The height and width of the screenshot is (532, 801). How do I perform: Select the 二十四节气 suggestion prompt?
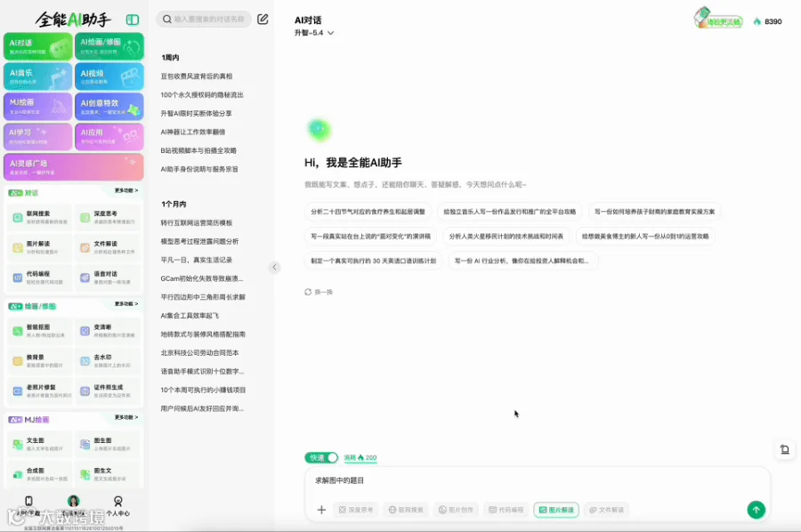click(368, 212)
